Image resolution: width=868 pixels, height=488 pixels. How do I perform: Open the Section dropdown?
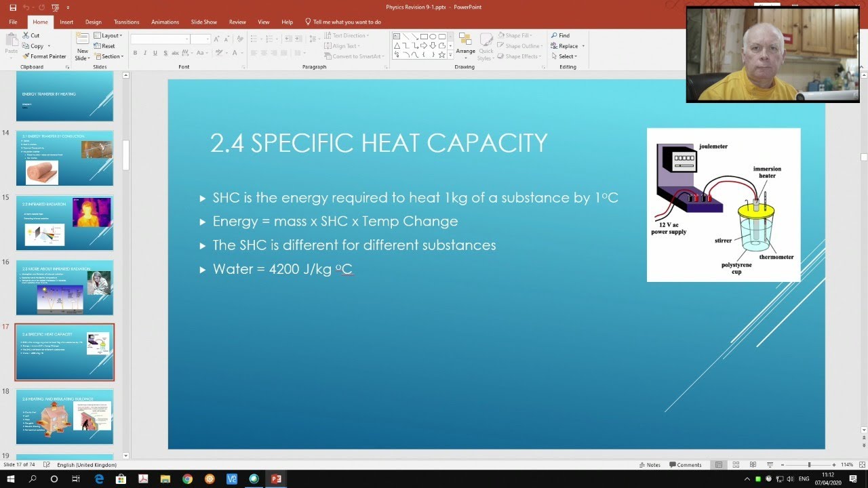coord(108,56)
